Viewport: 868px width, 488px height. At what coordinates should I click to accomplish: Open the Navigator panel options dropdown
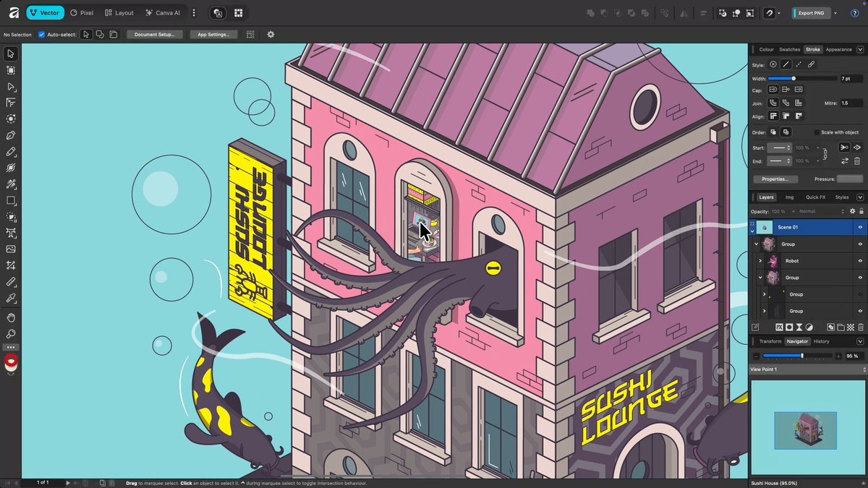click(x=860, y=341)
